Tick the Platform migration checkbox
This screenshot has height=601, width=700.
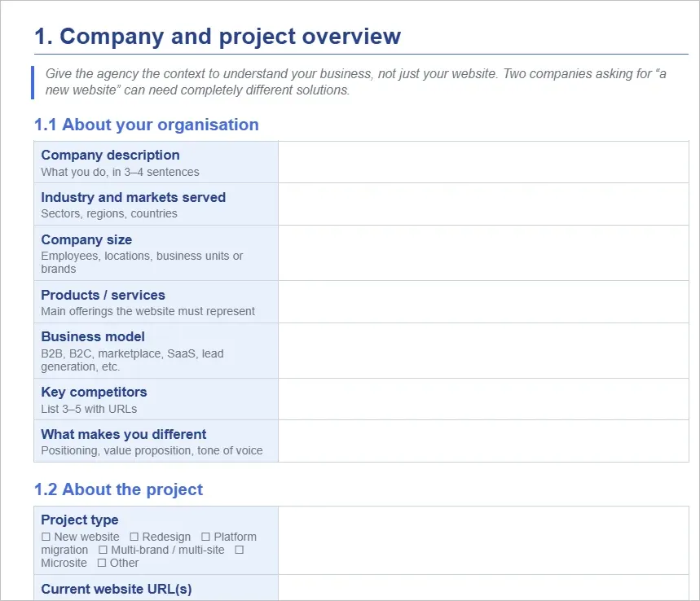click(205, 537)
